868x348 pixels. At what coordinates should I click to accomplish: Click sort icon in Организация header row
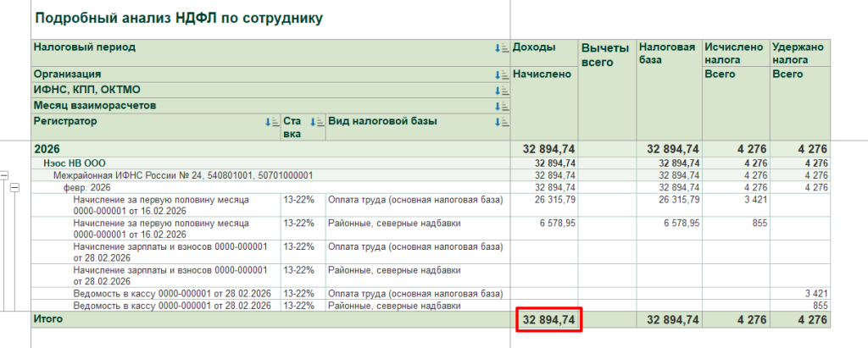pyautogui.click(x=500, y=75)
